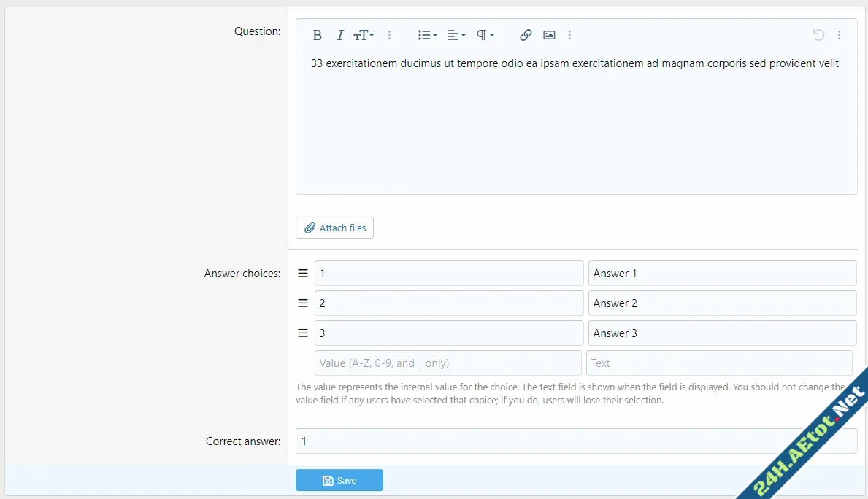Open the text alignment dropdown
868x499 pixels.
tap(456, 34)
